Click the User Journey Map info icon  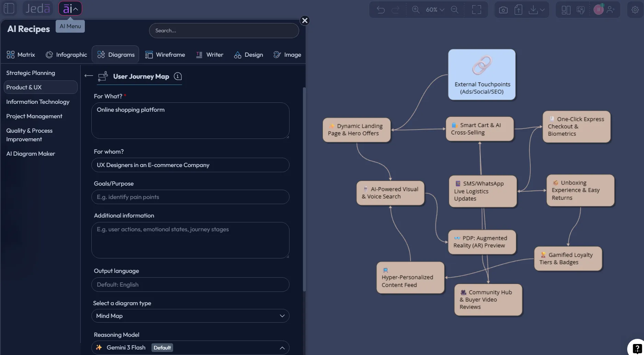178,76
